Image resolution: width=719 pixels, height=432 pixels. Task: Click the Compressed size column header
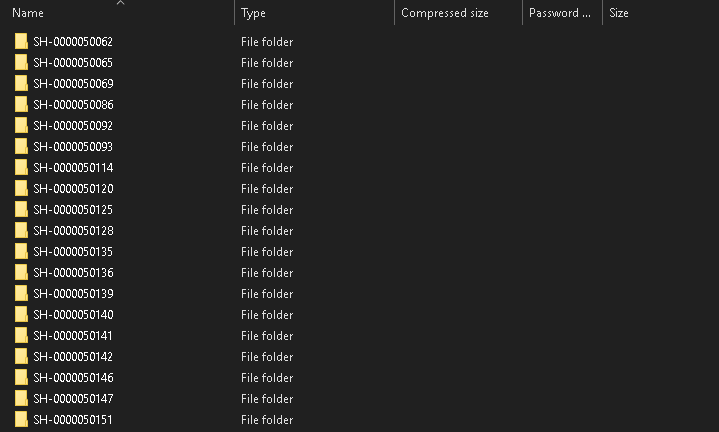[444, 14]
